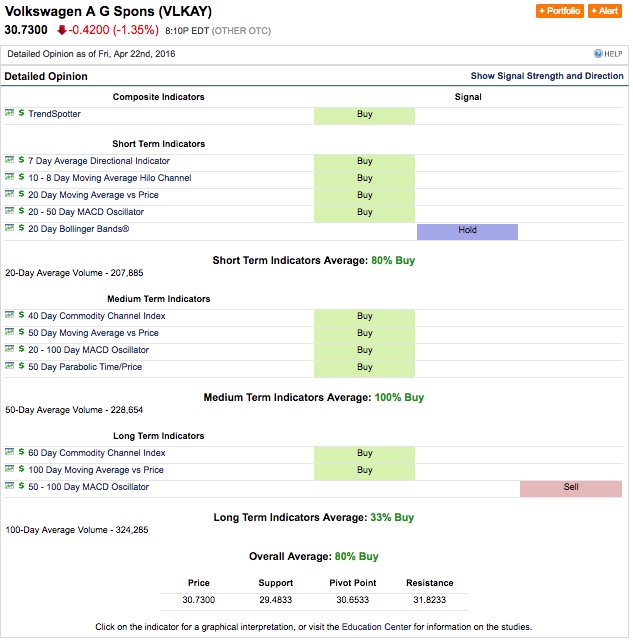Screen dimensions: 633x642
Task: Open chart icon for 100 Day Moving Average vs Price
Action: [x=9, y=469]
